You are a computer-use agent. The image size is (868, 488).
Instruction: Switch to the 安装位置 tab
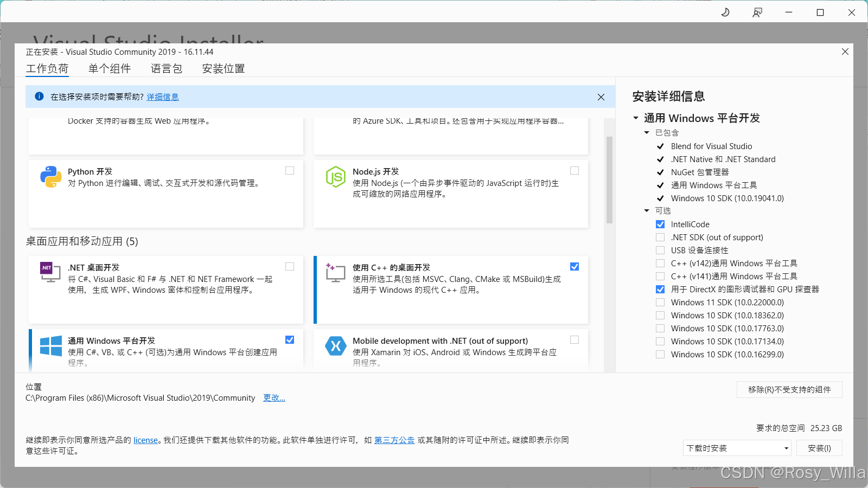(x=224, y=69)
